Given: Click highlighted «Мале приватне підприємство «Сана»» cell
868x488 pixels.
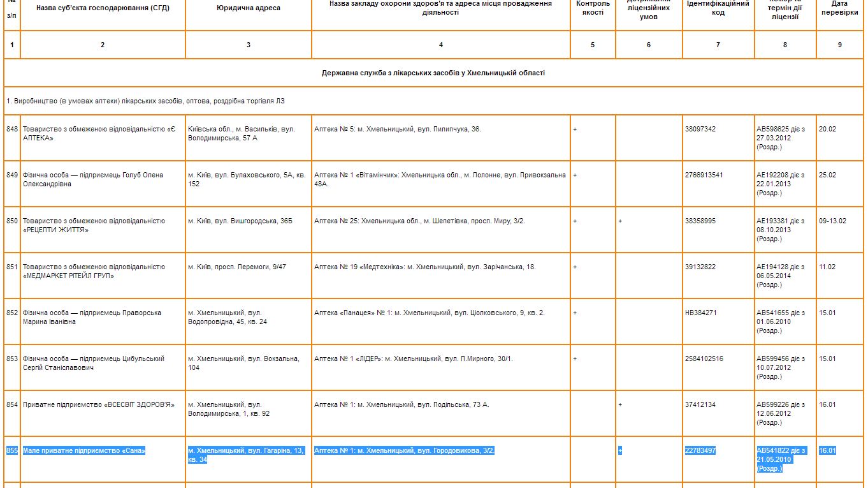Looking at the screenshot, I should point(84,451).
